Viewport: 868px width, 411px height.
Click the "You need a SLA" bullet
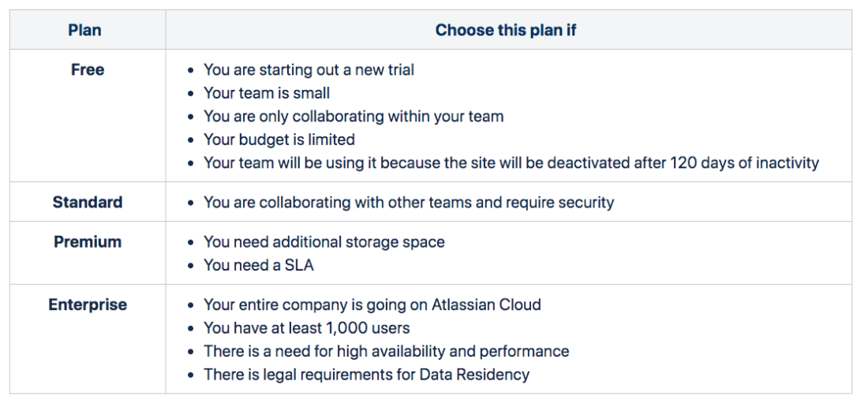click(x=258, y=265)
